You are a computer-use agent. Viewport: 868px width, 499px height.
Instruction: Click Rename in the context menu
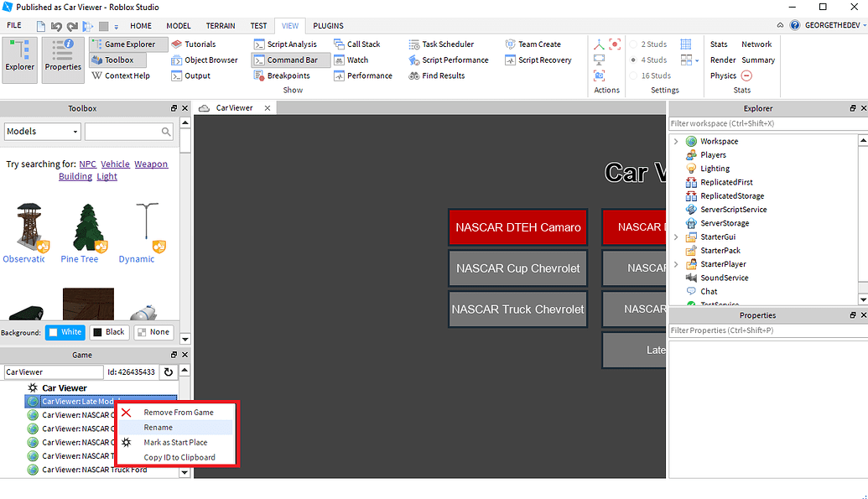coord(158,427)
